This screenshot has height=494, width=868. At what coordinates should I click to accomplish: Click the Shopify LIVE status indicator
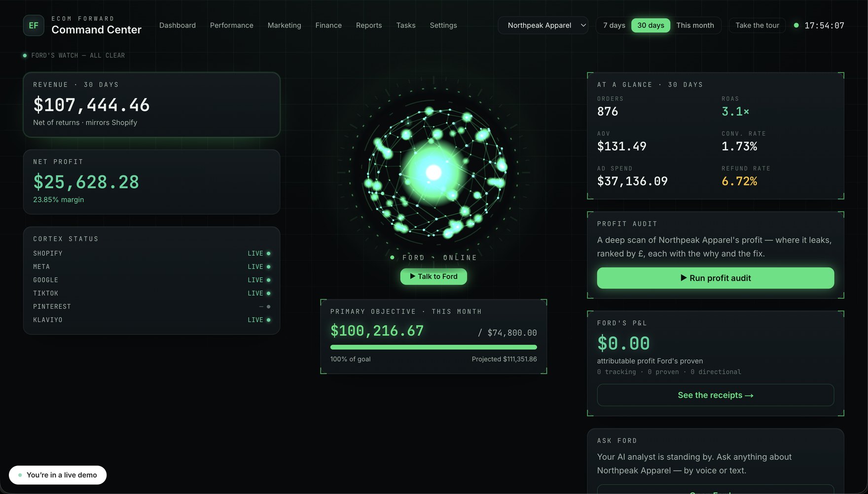click(259, 253)
